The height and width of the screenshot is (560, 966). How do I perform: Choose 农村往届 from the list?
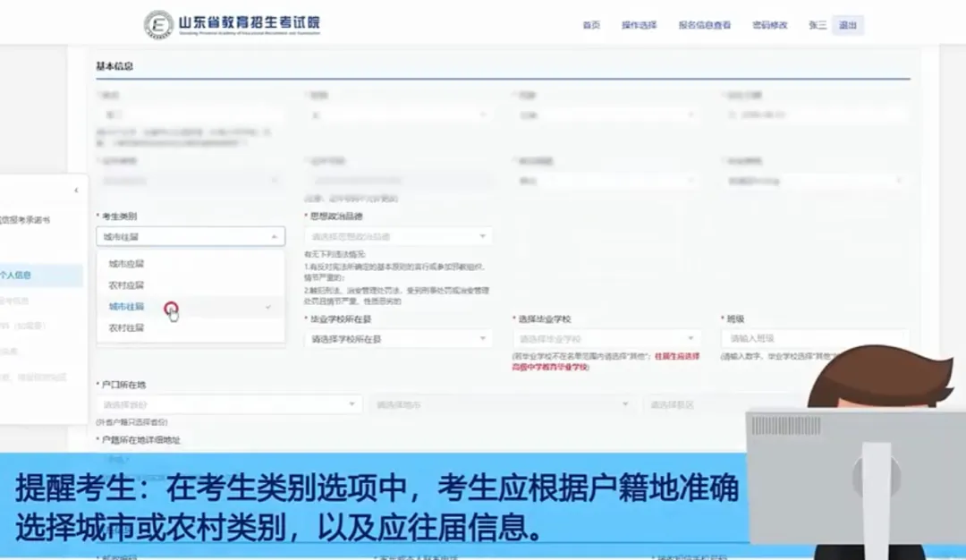tap(191, 327)
